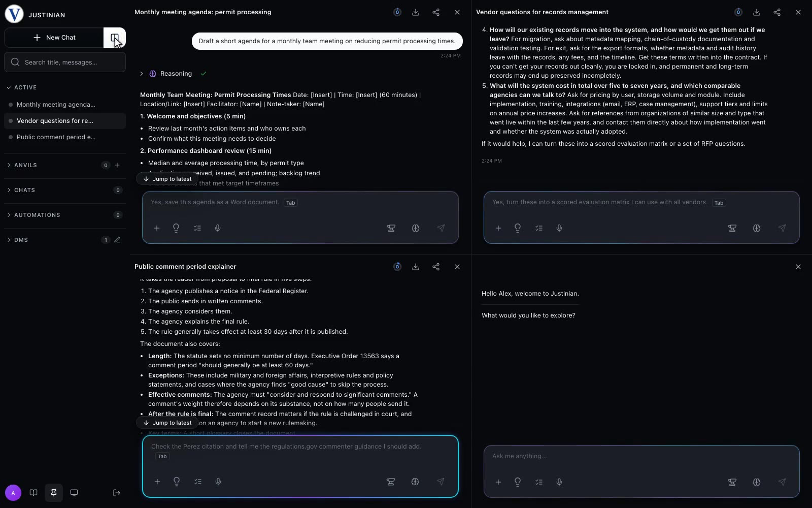The image size is (812, 508).
Task: Click the Ask me anything input field
Action: 641,456
